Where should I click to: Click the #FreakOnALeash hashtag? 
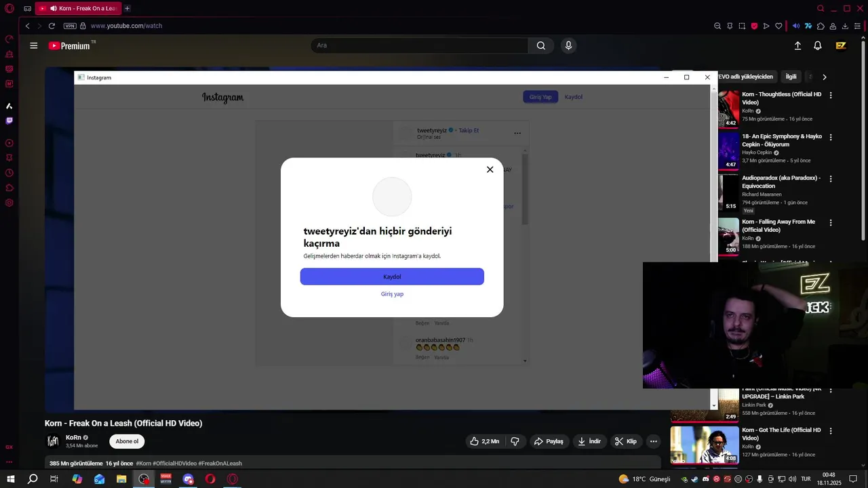point(220,464)
